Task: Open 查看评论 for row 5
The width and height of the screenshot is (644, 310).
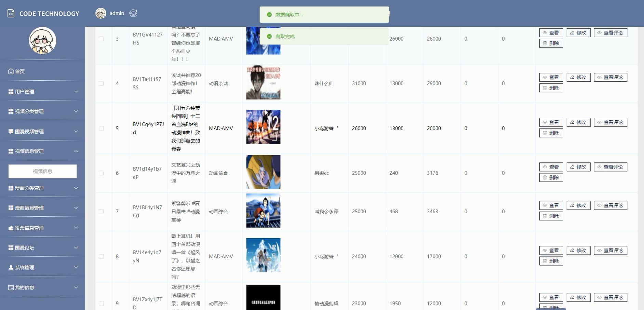Action: pyautogui.click(x=611, y=122)
